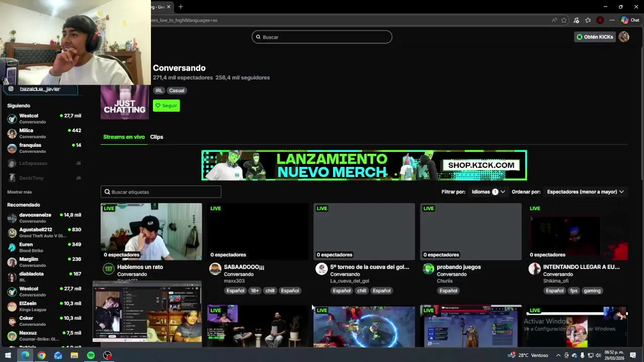Screen dimensions: 644x362
Task: Open Coker recommended channel
Action: 44,321
